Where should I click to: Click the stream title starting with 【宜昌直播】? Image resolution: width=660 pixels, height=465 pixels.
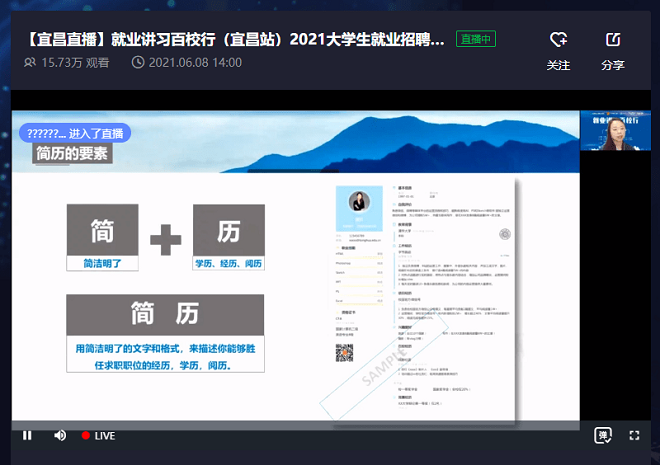click(232, 38)
